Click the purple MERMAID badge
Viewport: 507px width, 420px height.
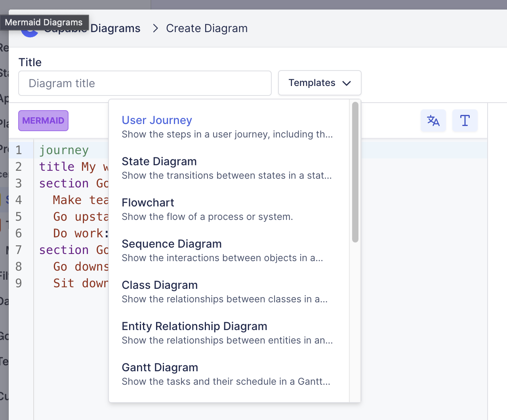(x=43, y=120)
